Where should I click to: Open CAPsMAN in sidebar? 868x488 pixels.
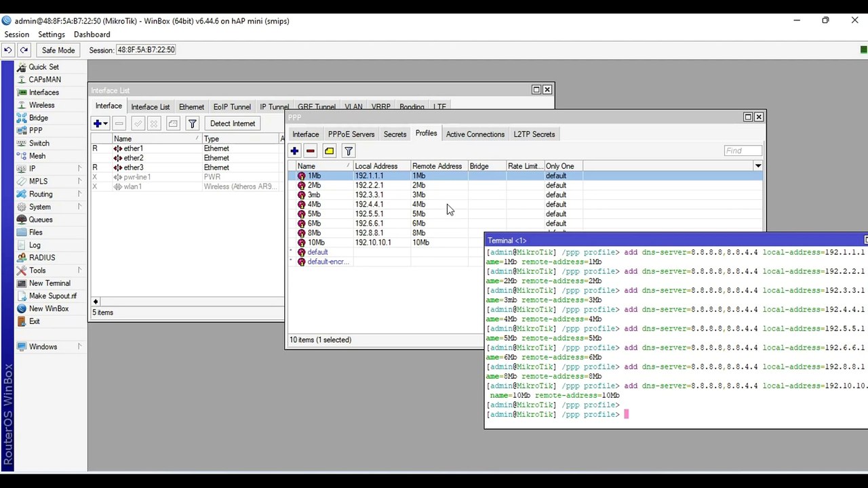(43, 79)
